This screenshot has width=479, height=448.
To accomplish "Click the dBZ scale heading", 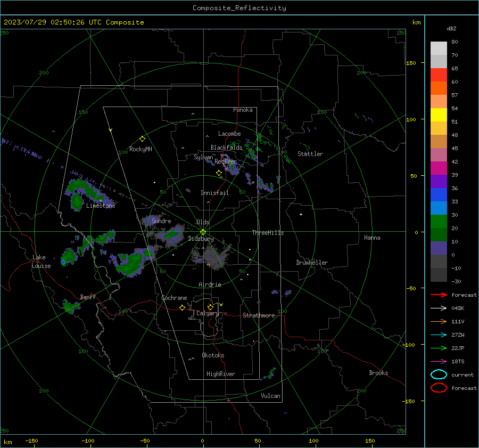I will [451, 28].
